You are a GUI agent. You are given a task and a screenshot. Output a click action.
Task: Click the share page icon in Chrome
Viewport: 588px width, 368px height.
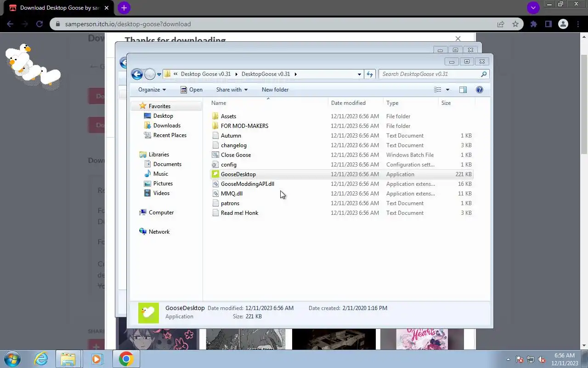[x=501, y=24]
